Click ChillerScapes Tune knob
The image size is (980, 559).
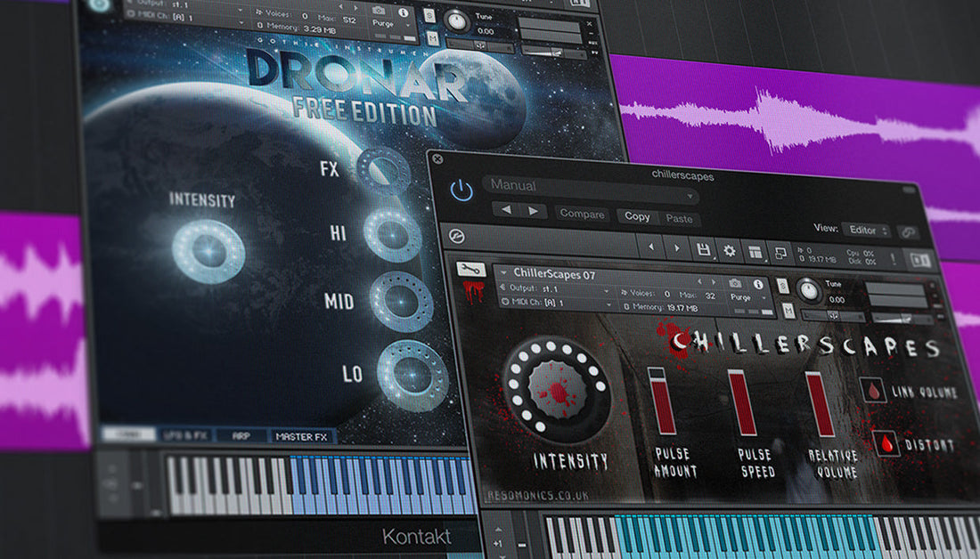pos(809,290)
